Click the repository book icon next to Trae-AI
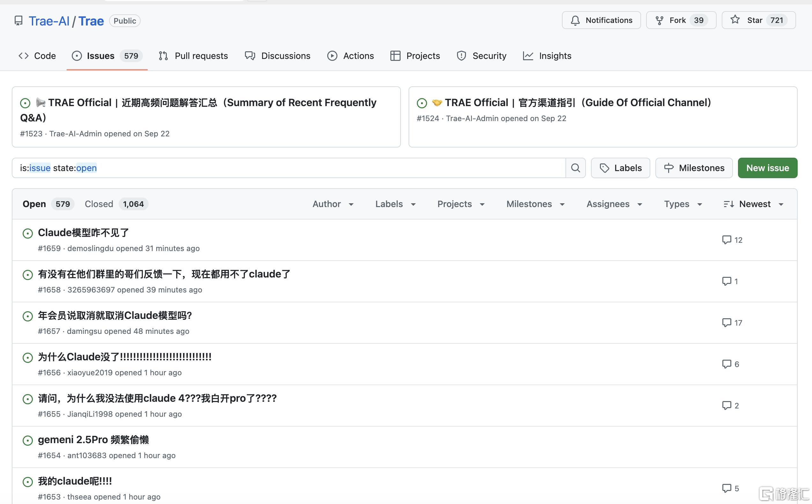The width and height of the screenshot is (812, 504). [18, 21]
